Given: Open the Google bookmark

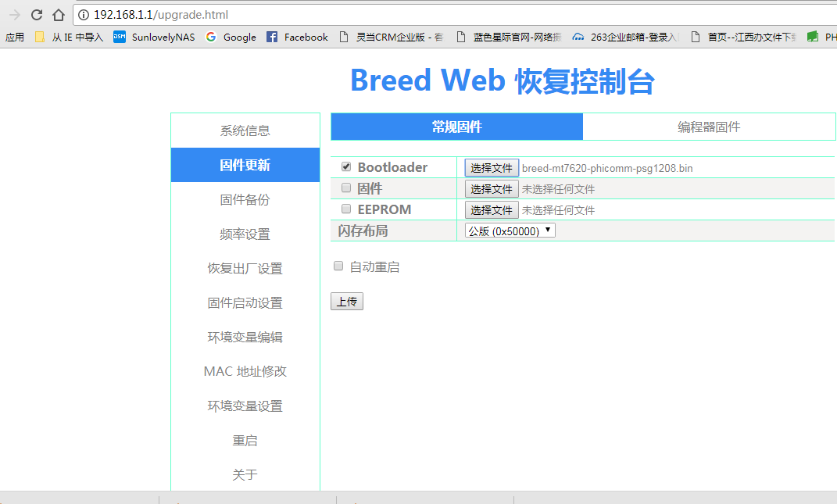Looking at the screenshot, I should pos(231,37).
